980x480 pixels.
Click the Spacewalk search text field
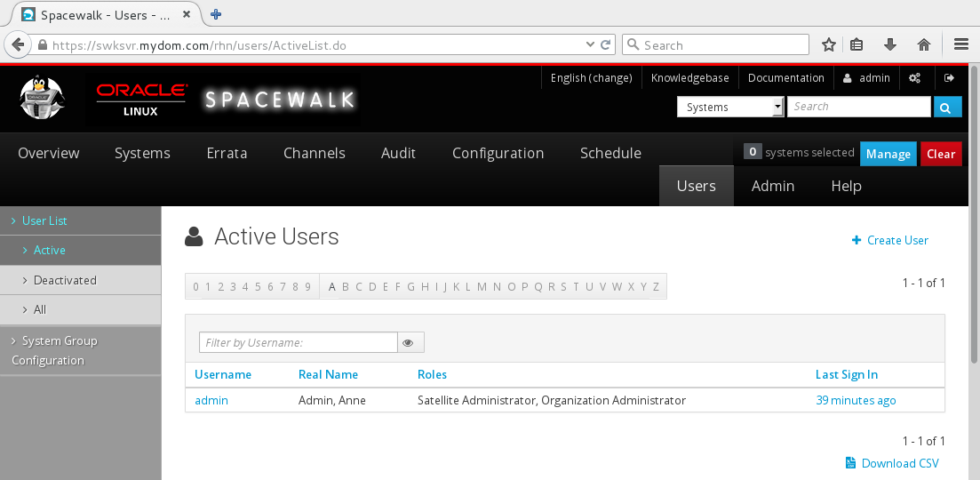point(859,107)
